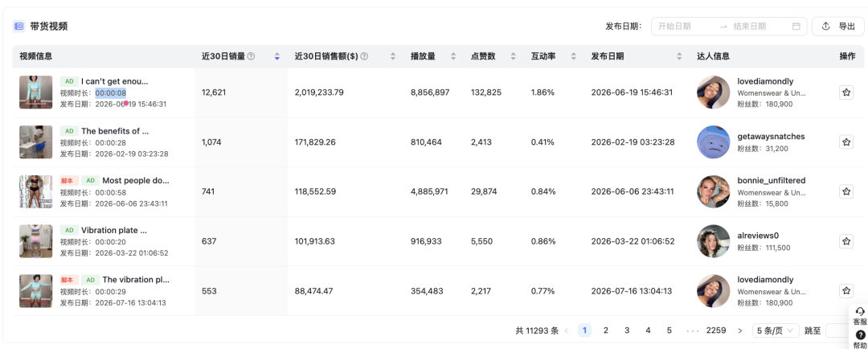Open video title The benefits of ...

pyautogui.click(x=115, y=131)
